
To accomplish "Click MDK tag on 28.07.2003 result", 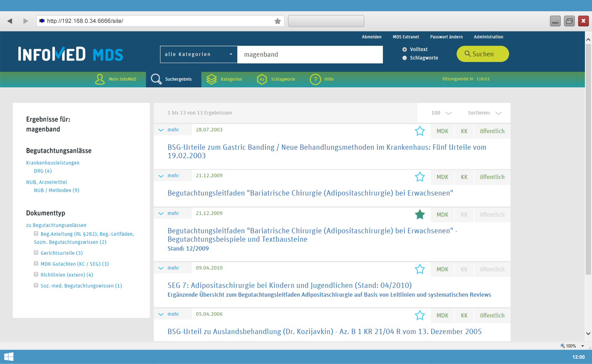I will [x=442, y=131].
